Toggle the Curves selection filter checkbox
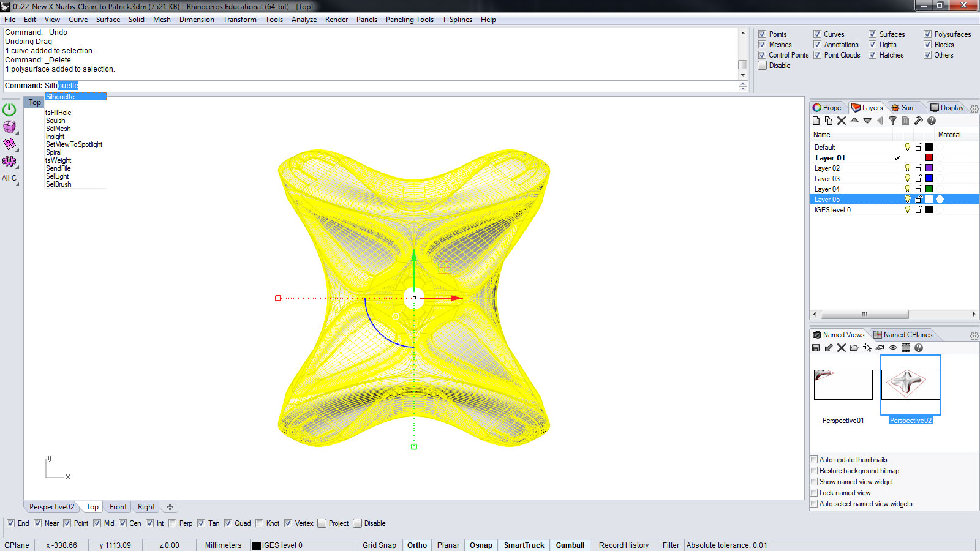Screen dimensions: 980x551 coord(817,34)
